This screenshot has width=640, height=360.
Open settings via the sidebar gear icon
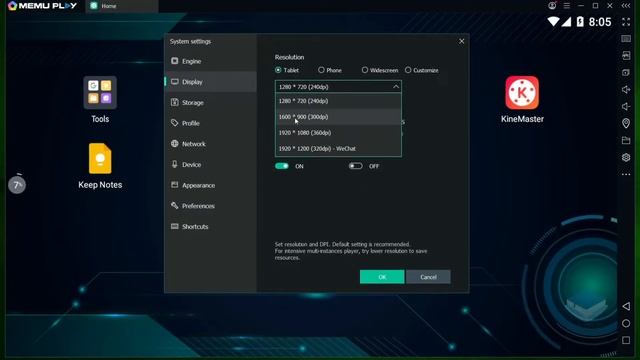pos(626,157)
